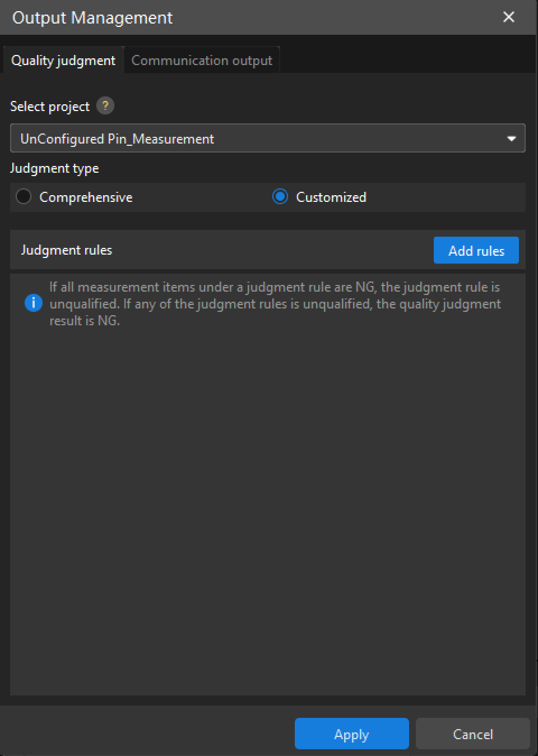Click the Apply button
Viewport: 538px width, 756px height.
point(351,734)
